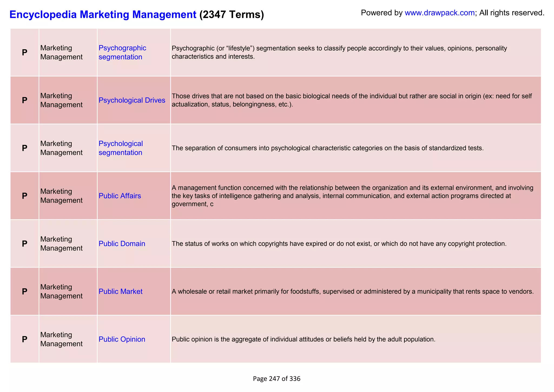Click the 'Page 247 of 336' footer

click(277, 379)
